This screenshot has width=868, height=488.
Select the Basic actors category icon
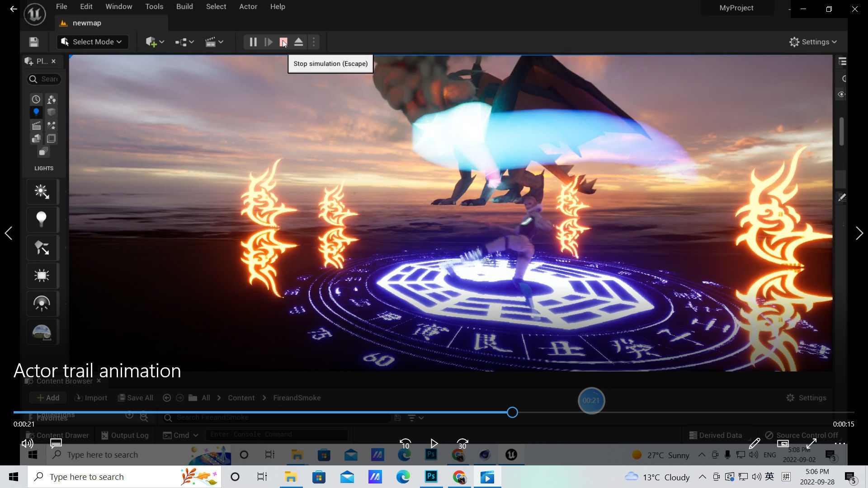coord(52,99)
